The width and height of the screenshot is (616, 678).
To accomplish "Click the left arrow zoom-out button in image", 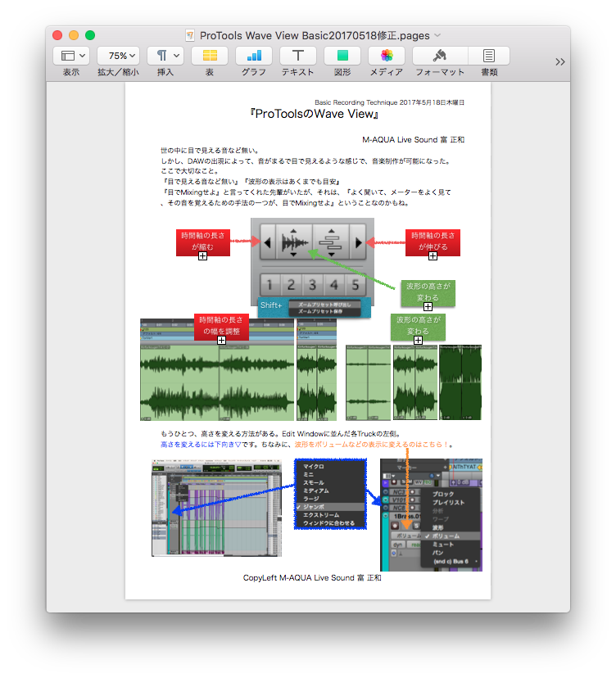I will (x=267, y=242).
